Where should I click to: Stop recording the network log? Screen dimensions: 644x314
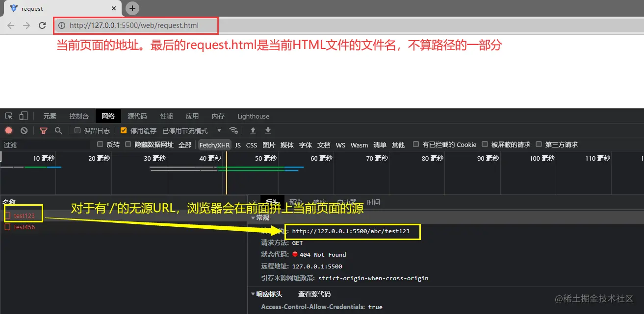(8, 131)
